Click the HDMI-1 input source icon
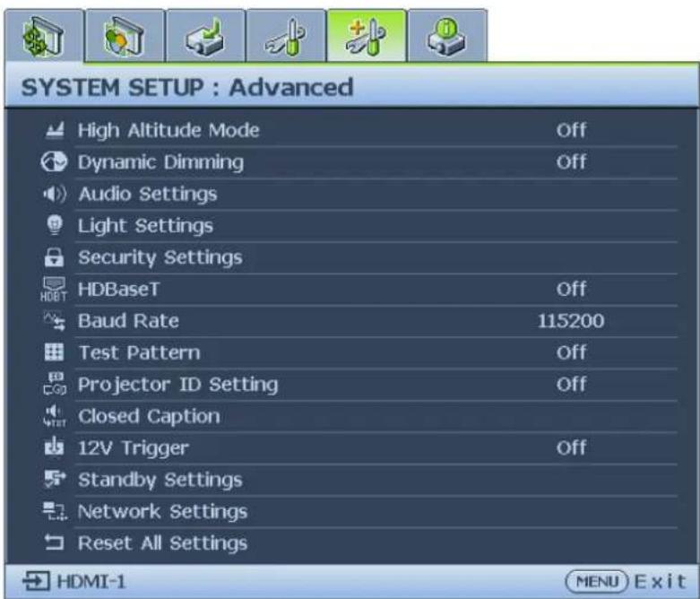The image size is (700, 599). click(36, 582)
